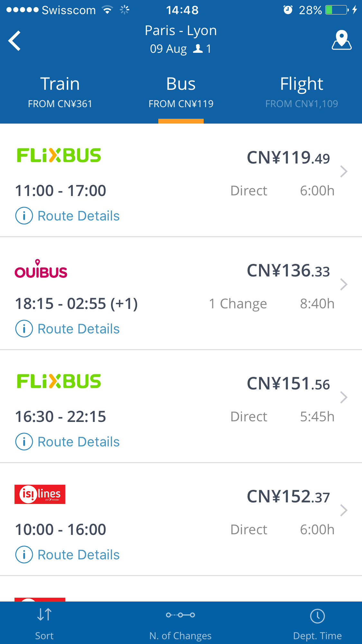Tap info icon for isilines trip
The width and height of the screenshot is (362, 644).
click(x=24, y=555)
